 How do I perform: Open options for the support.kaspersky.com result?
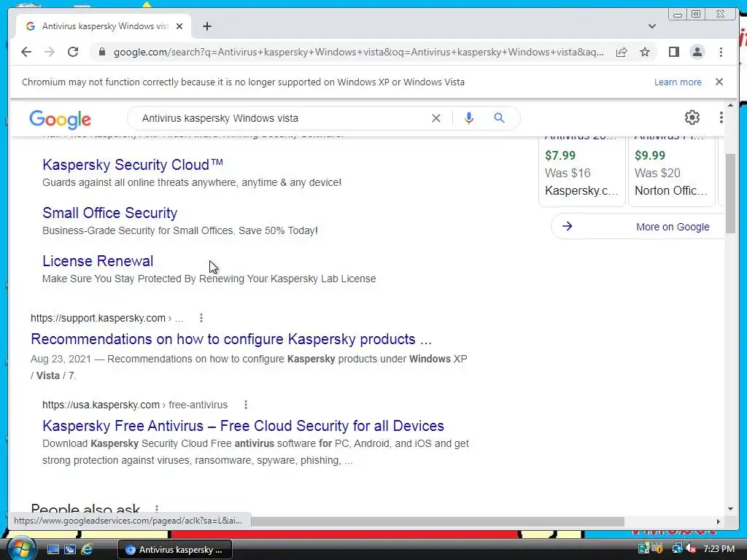[x=201, y=318]
